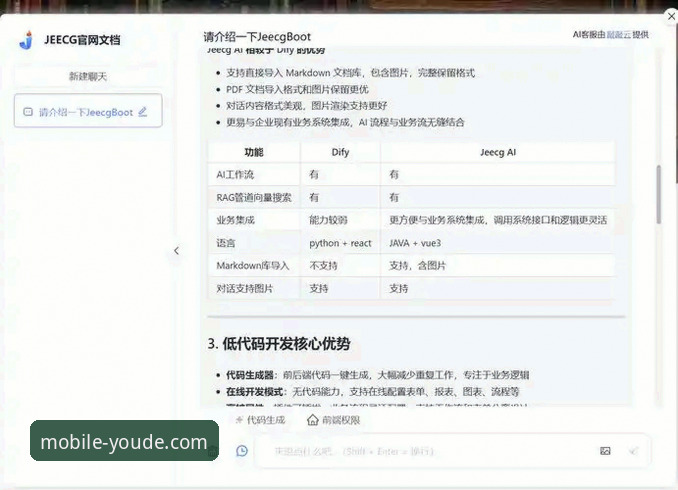Click the 前端权限 house icon

313,420
